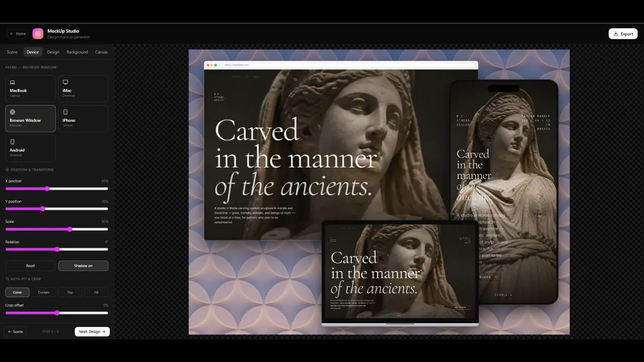The height and width of the screenshot is (362, 644).
Task: Select the iPhone device icon
Action: click(x=65, y=112)
